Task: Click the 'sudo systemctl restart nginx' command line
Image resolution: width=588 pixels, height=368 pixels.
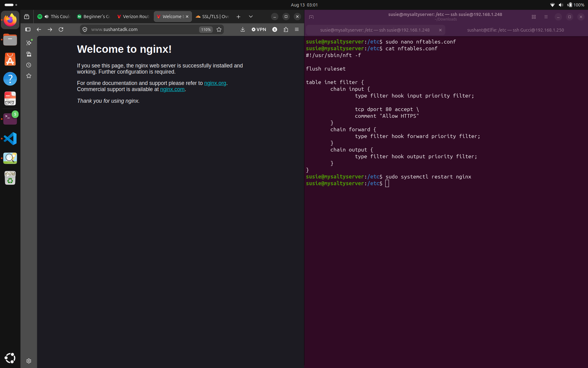Action: [x=428, y=177]
